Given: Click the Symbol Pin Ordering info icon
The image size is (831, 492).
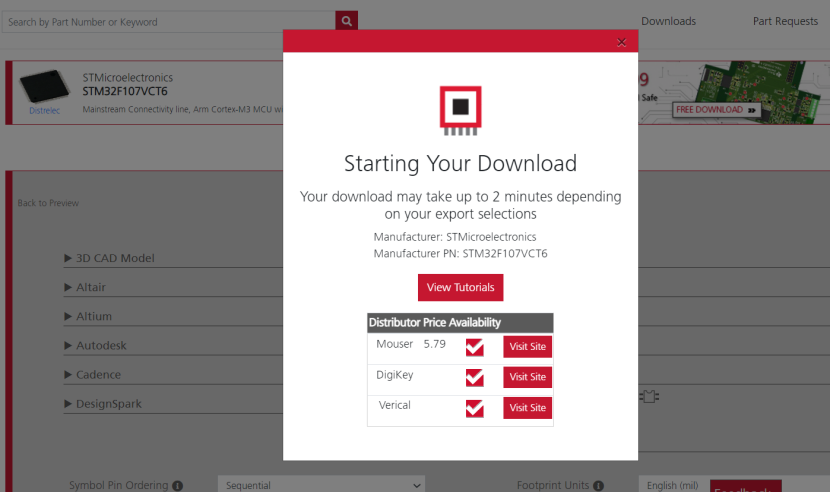Looking at the screenshot, I should pyautogui.click(x=178, y=486).
